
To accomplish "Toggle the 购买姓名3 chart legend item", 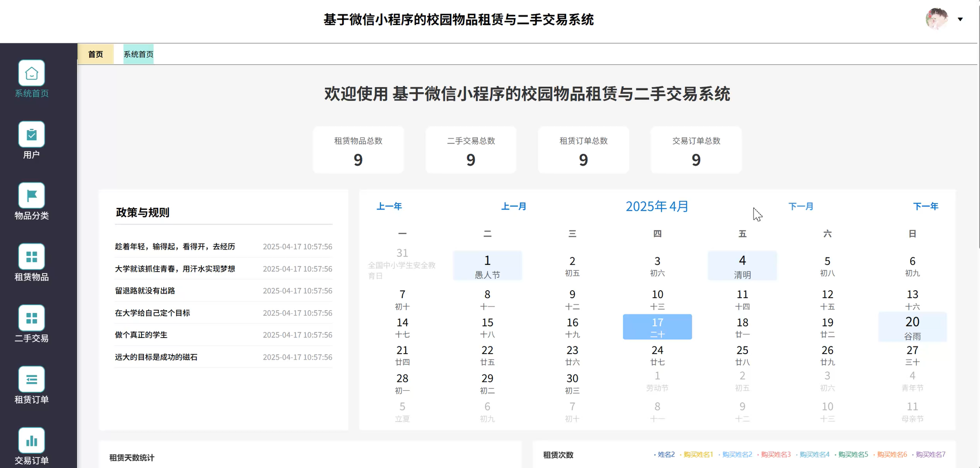I will tap(774, 455).
